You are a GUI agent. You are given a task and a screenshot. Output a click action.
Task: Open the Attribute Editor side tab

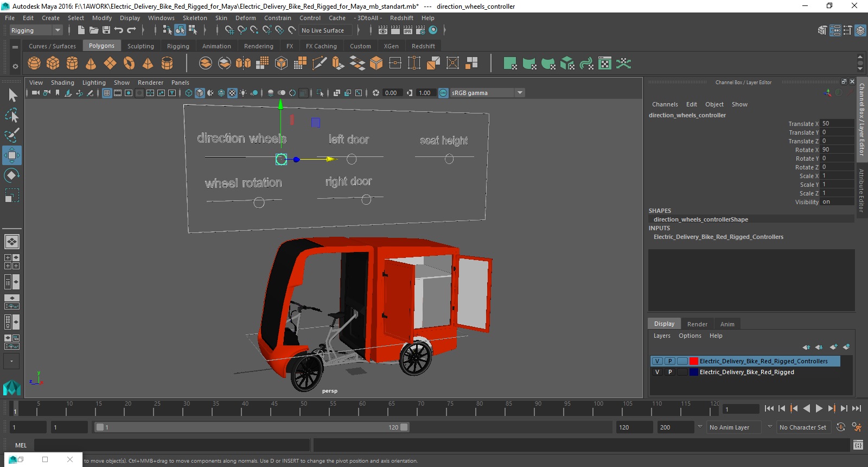coord(861,190)
